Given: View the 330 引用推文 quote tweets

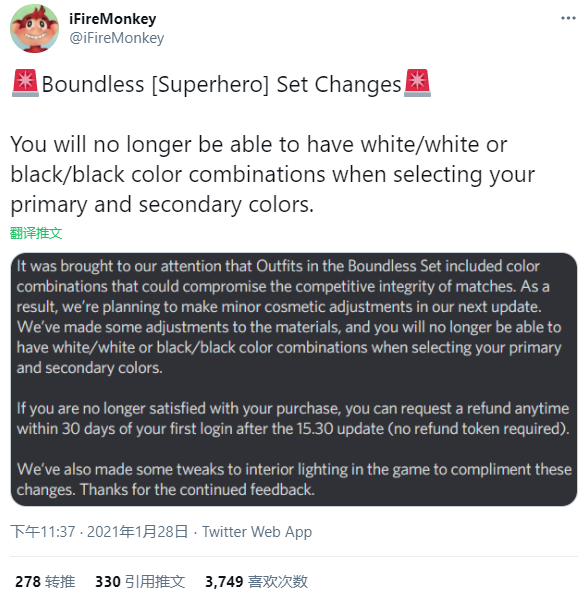Looking at the screenshot, I should click(140, 581).
